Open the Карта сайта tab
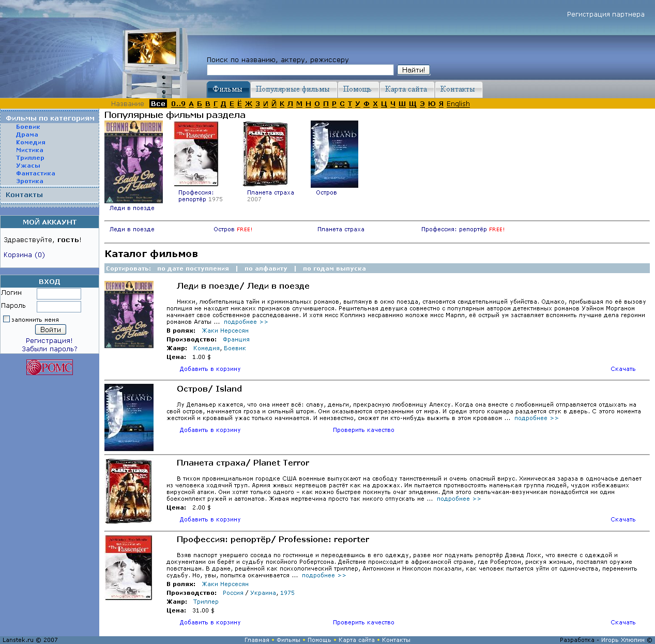Viewport: 655px width, 644px height. tap(406, 89)
